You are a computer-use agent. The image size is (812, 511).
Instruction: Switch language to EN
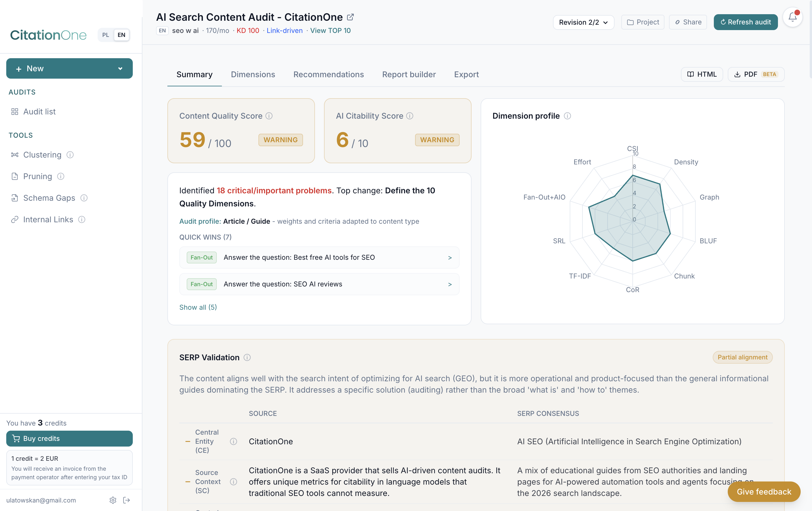(x=121, y=35)
